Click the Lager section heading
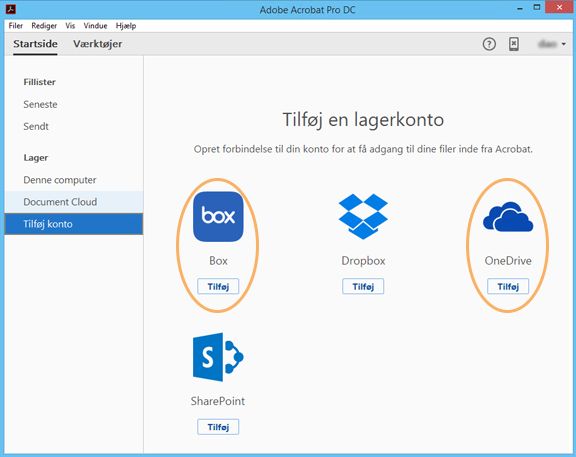Viewport: 576px width, 457px height. [x=36, y=158]
